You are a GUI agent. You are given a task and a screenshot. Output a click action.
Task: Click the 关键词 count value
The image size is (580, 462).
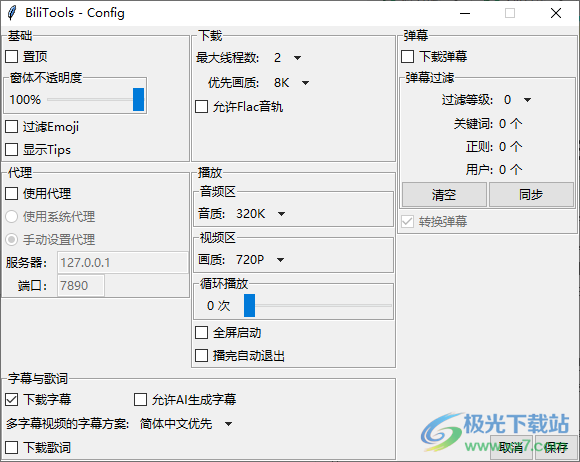coord(510,124)
